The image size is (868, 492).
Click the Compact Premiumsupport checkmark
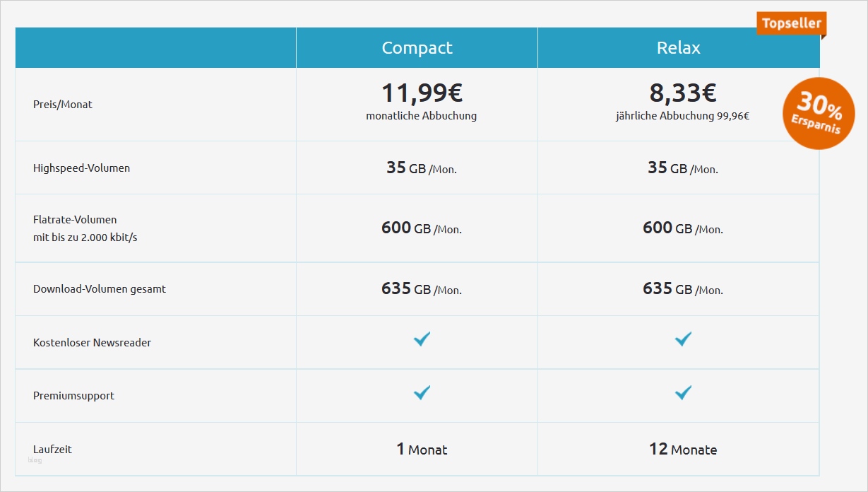[x=422, y=392]
